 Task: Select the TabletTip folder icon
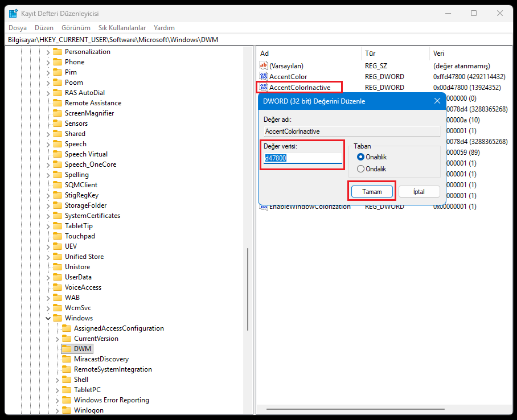(x=58, y=226)
